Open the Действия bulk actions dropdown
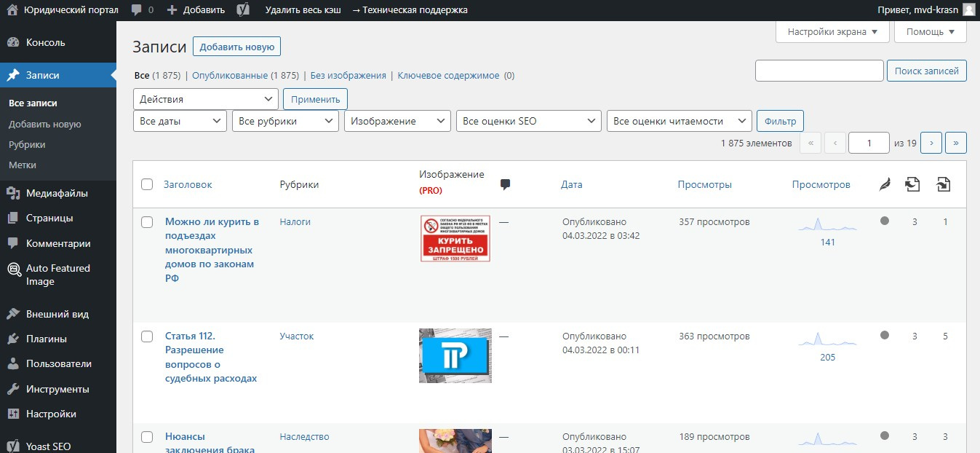Screen dimensions: 980x453 click(x=206, y=99)
